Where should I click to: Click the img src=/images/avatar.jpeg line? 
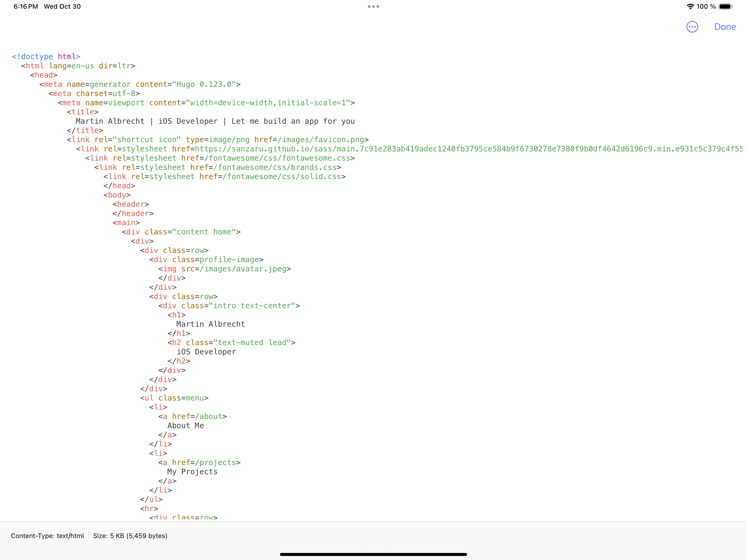(x=224, y=269)
